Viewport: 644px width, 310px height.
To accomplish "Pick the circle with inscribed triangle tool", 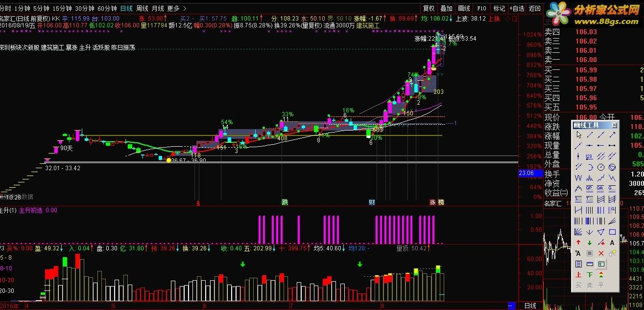I will (x=612, y=167).
